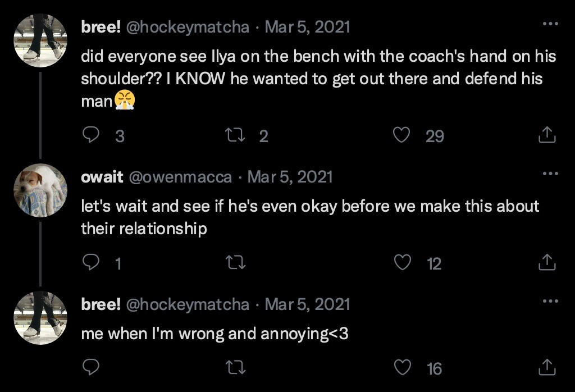Open more options on bree's first tweet

pyautogui.click(x=550, y=24)
